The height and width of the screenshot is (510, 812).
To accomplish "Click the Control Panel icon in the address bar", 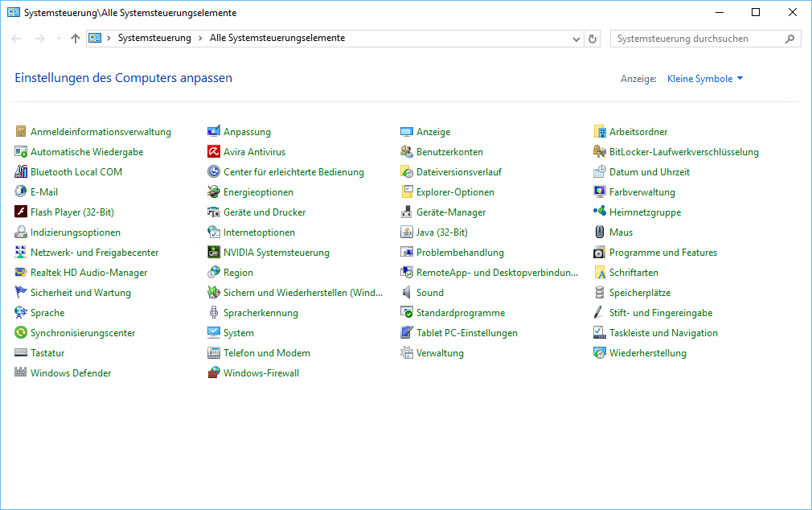I will tap(95, 39).
